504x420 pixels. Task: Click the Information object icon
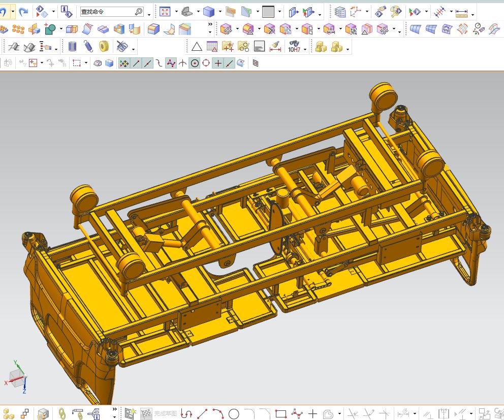point(66,12)
